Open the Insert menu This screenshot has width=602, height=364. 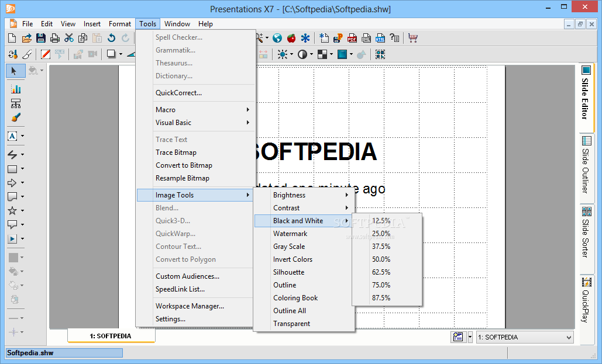[92, 24]
